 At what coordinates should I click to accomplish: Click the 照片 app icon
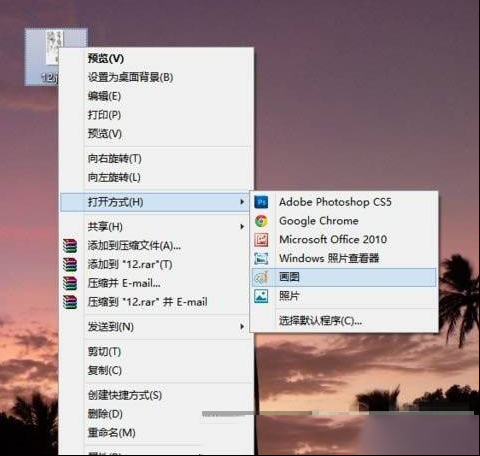(261, 296)
